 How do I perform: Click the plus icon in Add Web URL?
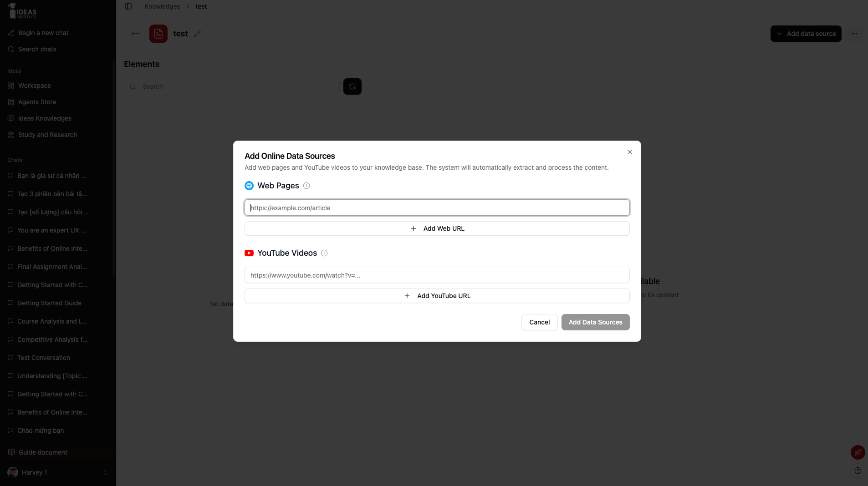tap(414, 228)
